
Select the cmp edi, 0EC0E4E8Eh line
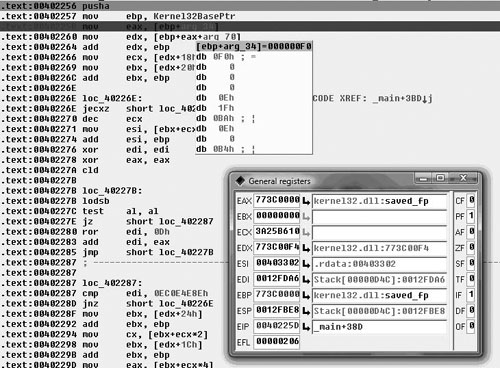point(145,293)
